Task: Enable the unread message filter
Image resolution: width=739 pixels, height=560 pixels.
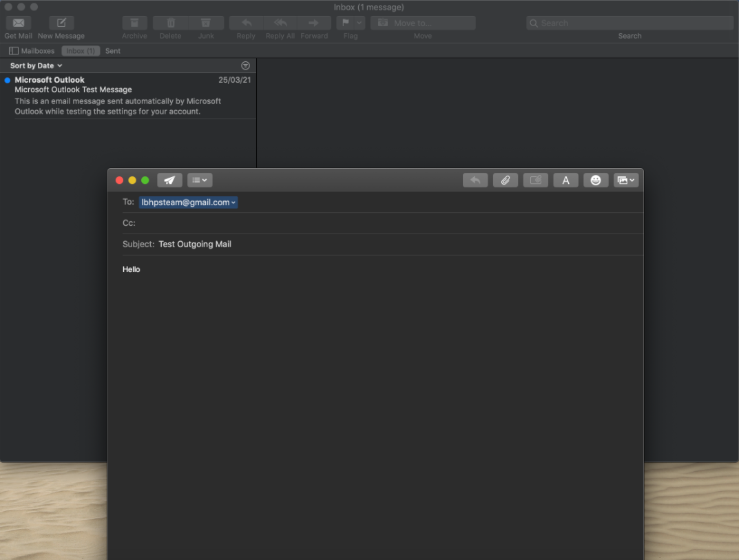Action: (245, 65)
